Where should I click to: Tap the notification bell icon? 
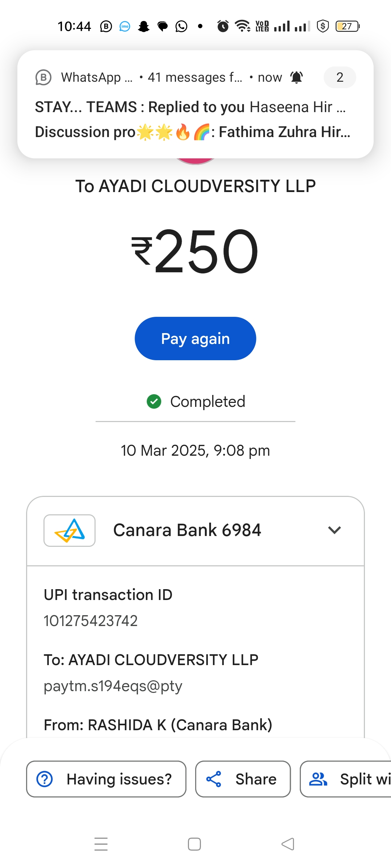tap(297, 77)
